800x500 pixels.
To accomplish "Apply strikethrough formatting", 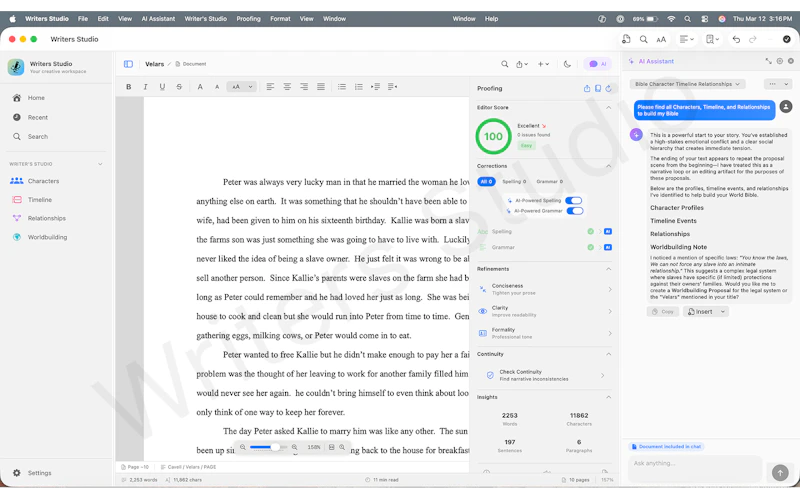I will click(179, 87).
